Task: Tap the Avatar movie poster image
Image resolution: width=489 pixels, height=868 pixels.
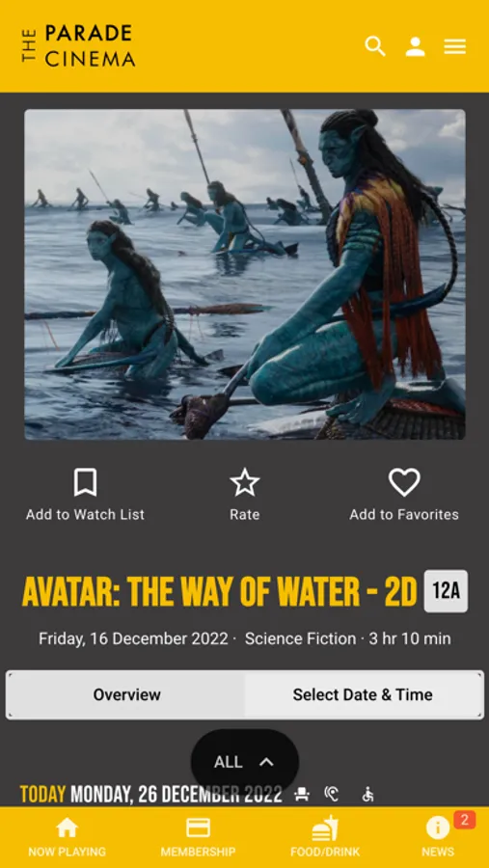Action: (x=245, y=274)
